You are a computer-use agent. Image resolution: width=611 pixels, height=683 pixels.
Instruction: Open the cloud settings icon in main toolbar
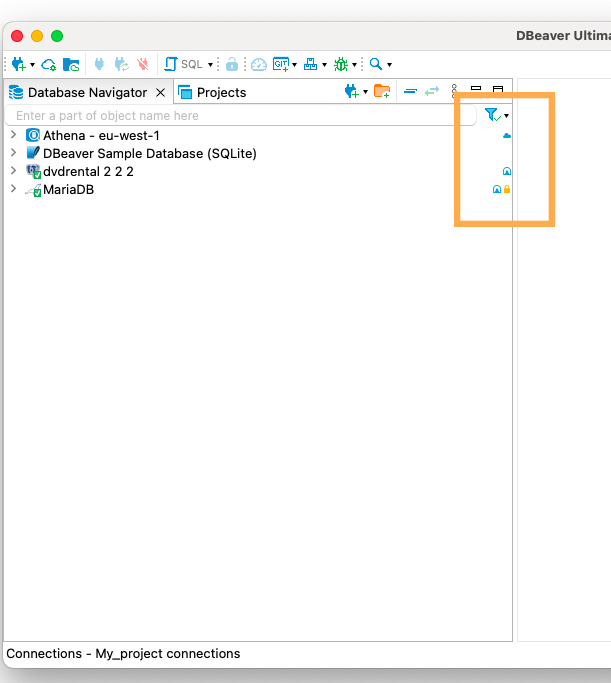pos(48,65)
